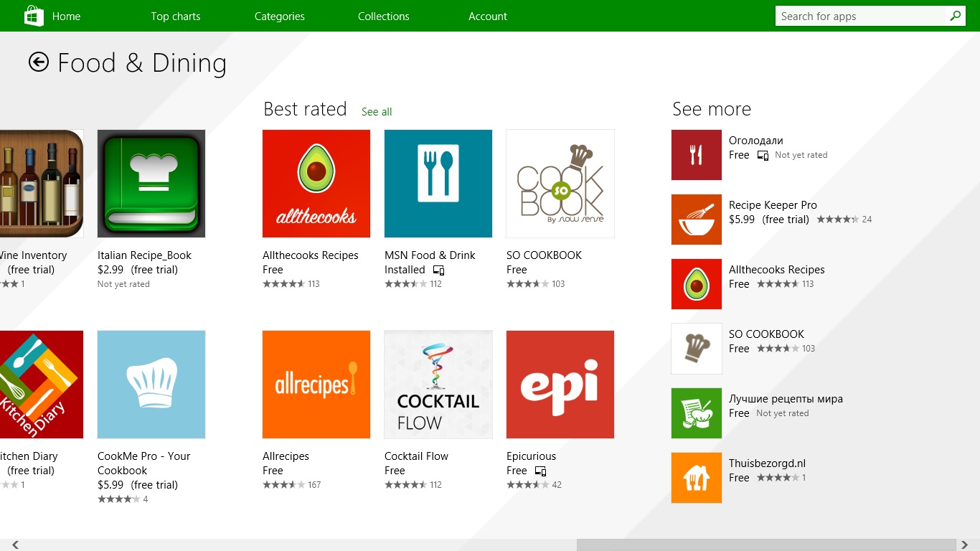This screenshot has height=551, width=980.
Task: Click the horizontal scrollbar thumb
Action: tap(766, 545)
